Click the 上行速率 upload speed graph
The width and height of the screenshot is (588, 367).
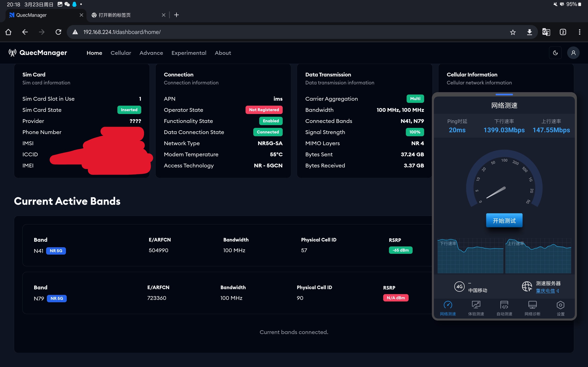coord(538,256)
